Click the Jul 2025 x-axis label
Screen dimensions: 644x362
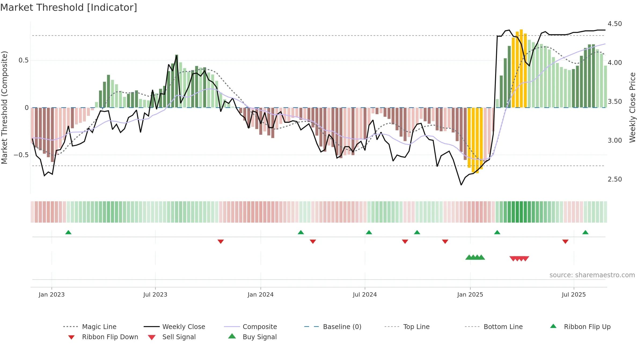point(574,294)
